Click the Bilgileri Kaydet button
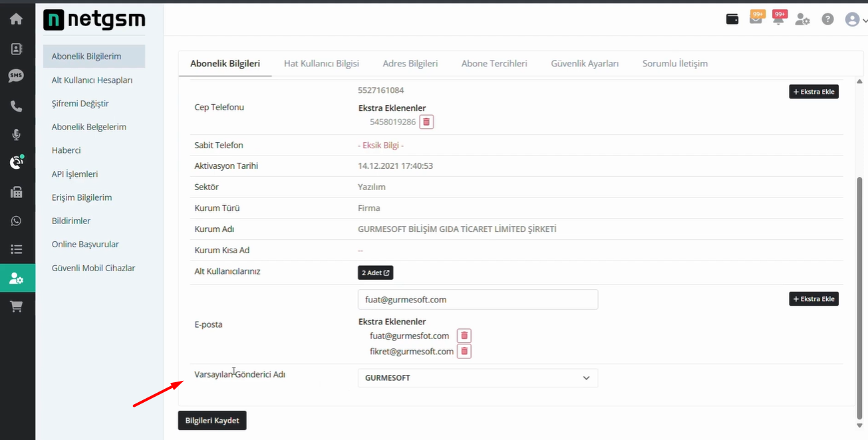Viewport: 868px width, 440px height. pos(212,421)
